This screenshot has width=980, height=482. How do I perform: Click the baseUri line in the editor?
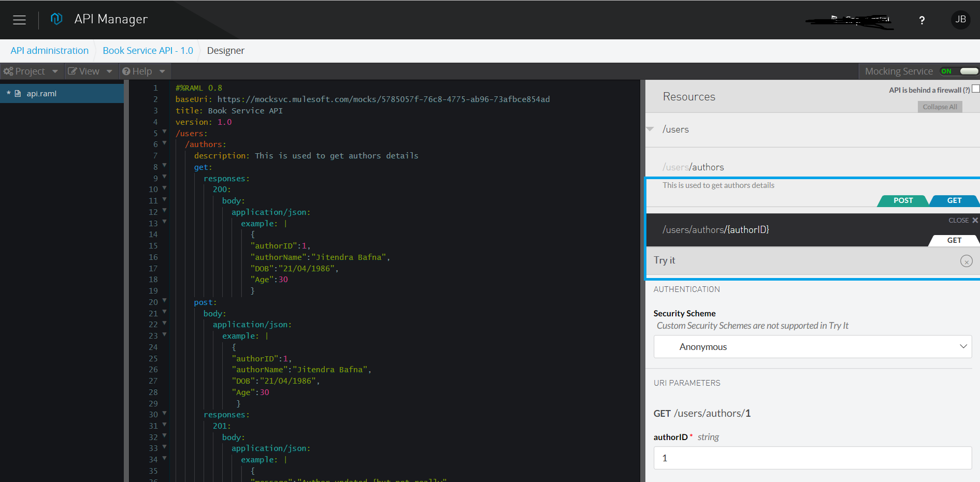click(363, 99)
